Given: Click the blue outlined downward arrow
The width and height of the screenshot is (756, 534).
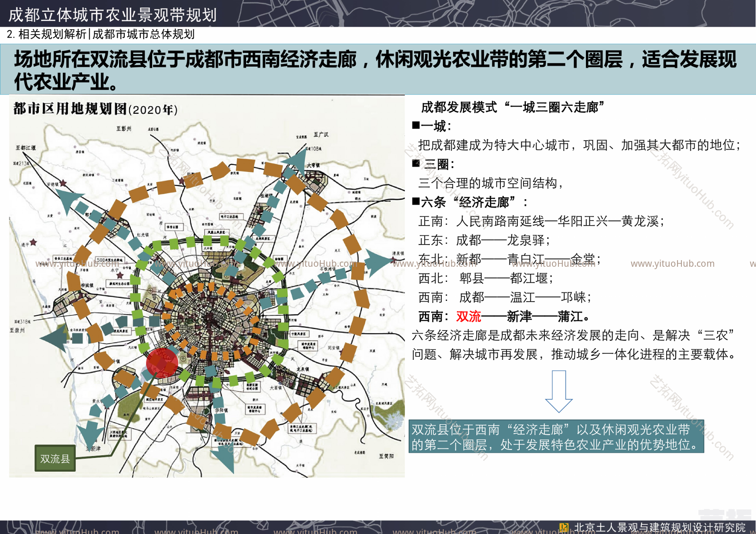Looking at the screenshot, I should [x=559, y=391].
